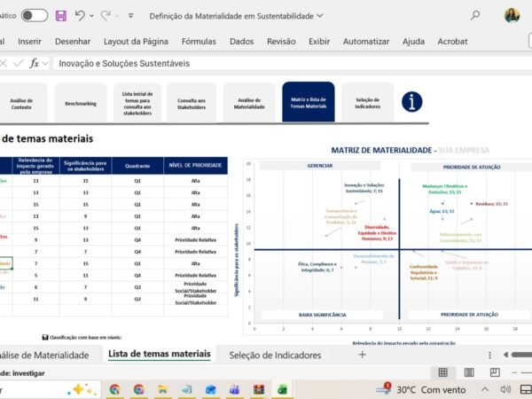
Task: Switch to Page Break Preview icon
Action: (x=495, y=372)
